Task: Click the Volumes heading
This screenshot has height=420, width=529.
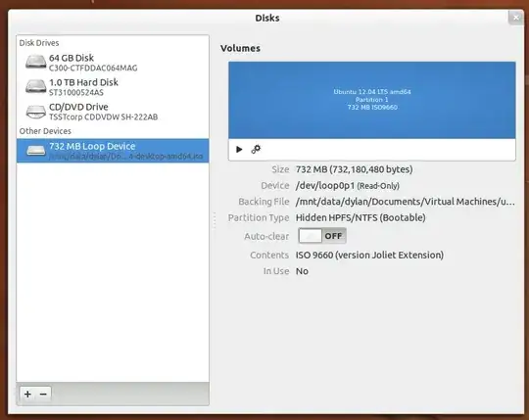Action: pyautogui.click(x=240, y=48)
